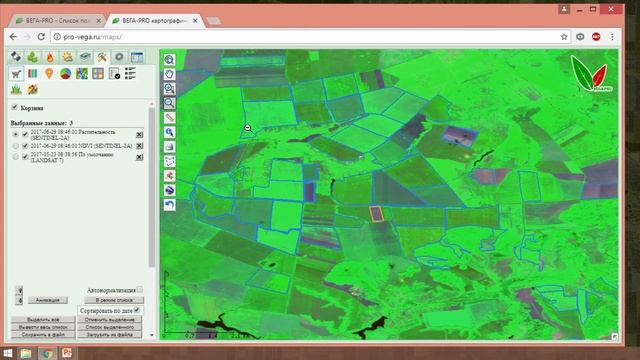Open the map layers tab with stacked sheets icon
This screenshot has height=360, width=640.
pyautogui.click(x=84, y=57)
